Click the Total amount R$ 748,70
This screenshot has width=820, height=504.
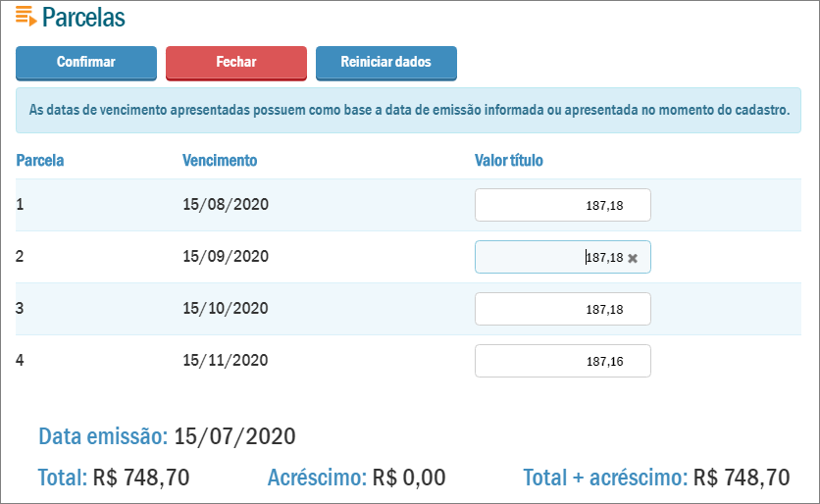point(140,479)
